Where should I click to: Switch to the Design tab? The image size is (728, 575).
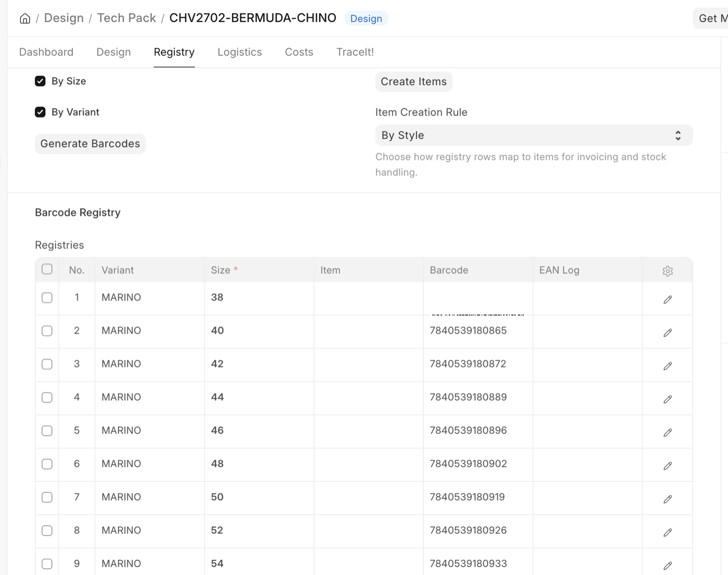[114, 52]
